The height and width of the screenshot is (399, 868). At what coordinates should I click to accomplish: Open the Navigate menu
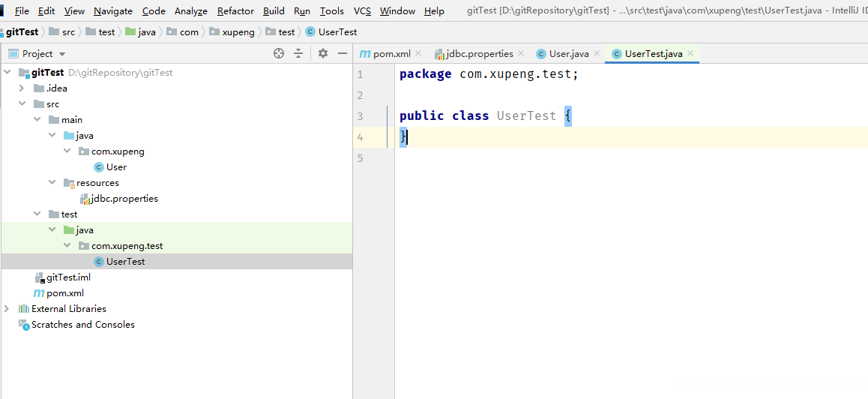pos(113,11)
